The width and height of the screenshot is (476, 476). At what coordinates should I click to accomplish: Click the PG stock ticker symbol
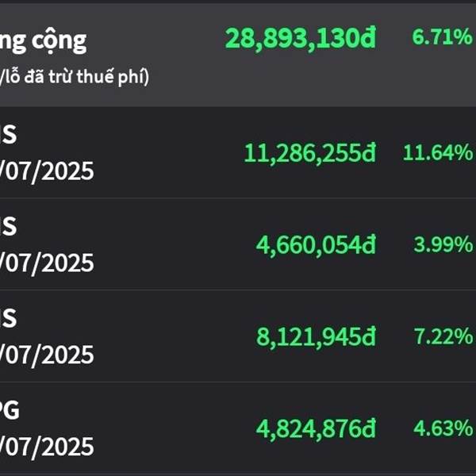(10, 410)
